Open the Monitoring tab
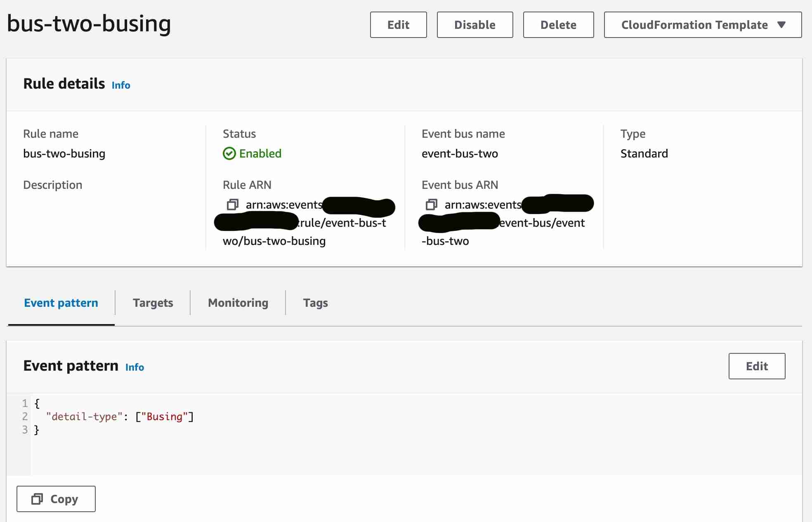The image size is (812, 522). [x=238, y=303]
